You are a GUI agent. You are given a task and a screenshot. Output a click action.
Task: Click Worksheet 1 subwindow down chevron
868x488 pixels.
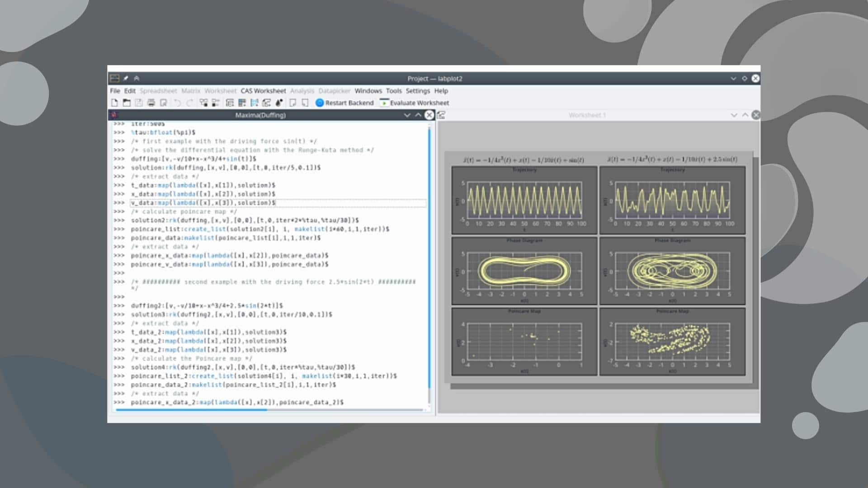click(734, 115)
